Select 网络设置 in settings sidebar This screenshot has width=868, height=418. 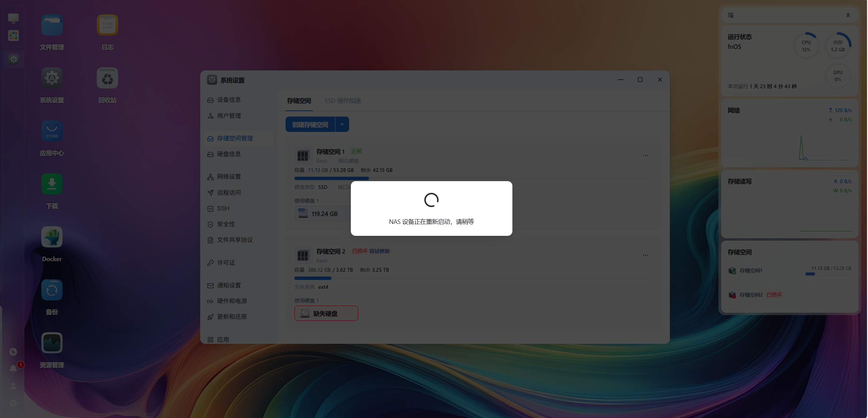click(229, 177)
